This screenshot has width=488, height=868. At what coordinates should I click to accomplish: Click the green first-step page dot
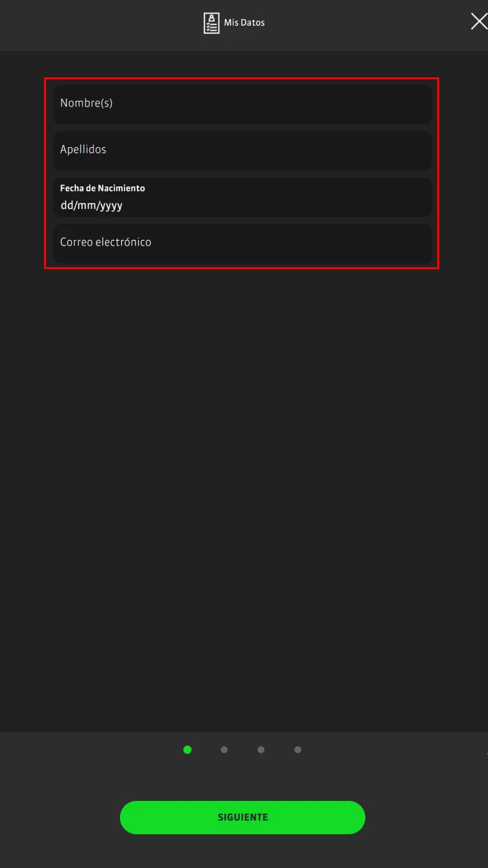[x=188, y=749]
